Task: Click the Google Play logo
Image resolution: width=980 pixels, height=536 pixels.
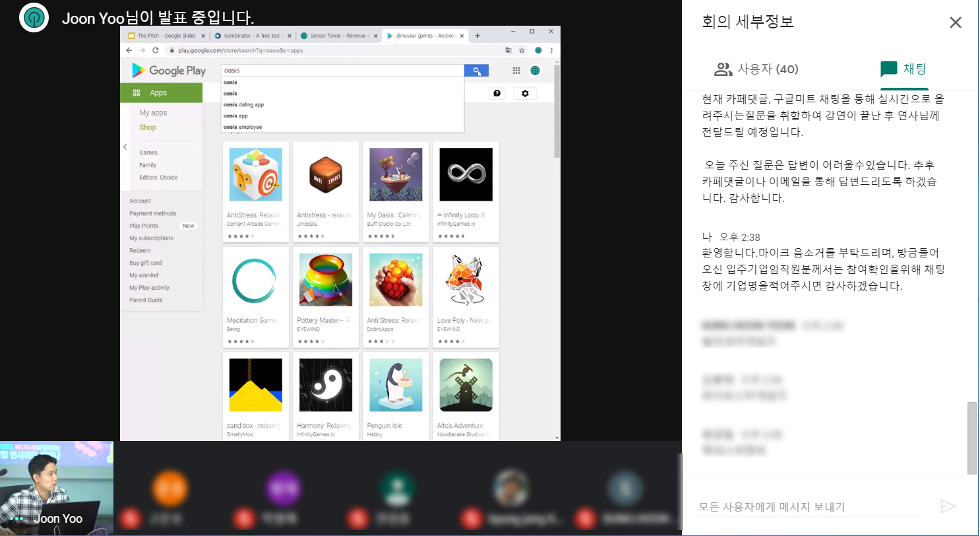Action: pyautogui.click(x=169, y=71)
